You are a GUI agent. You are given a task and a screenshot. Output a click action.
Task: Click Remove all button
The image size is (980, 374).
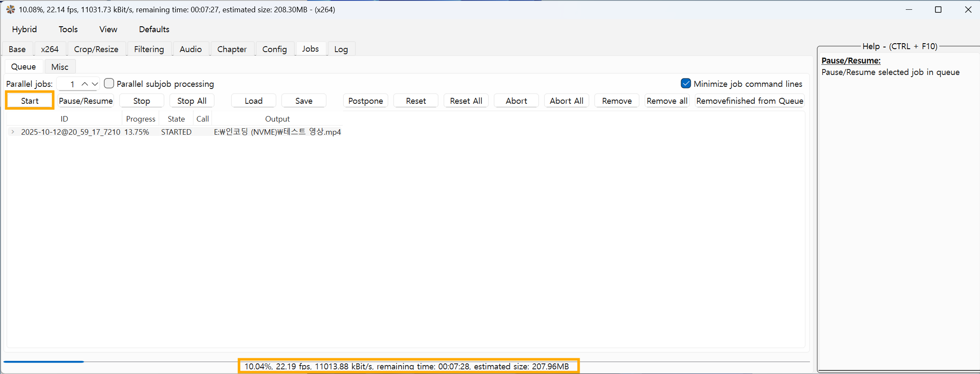[x=667, y=101]
